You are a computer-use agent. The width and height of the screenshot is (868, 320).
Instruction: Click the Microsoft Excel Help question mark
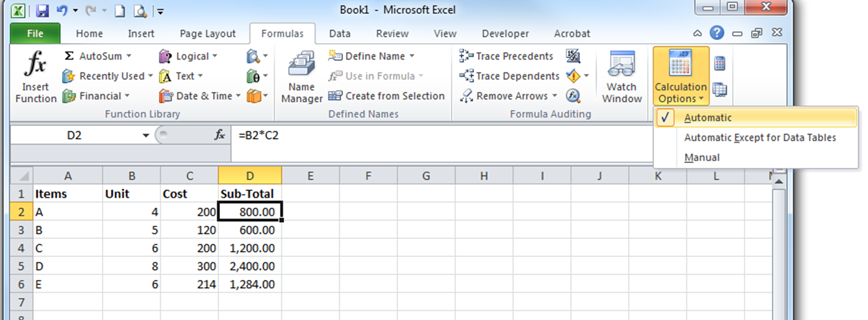click(717, 32)
